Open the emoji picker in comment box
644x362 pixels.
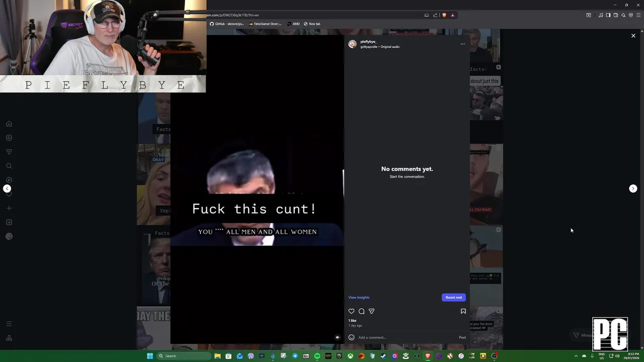[351, 337]
